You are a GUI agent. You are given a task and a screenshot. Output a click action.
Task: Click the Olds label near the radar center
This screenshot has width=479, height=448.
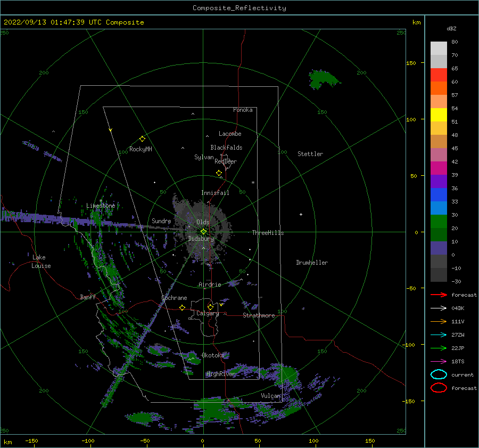point(203,222)
